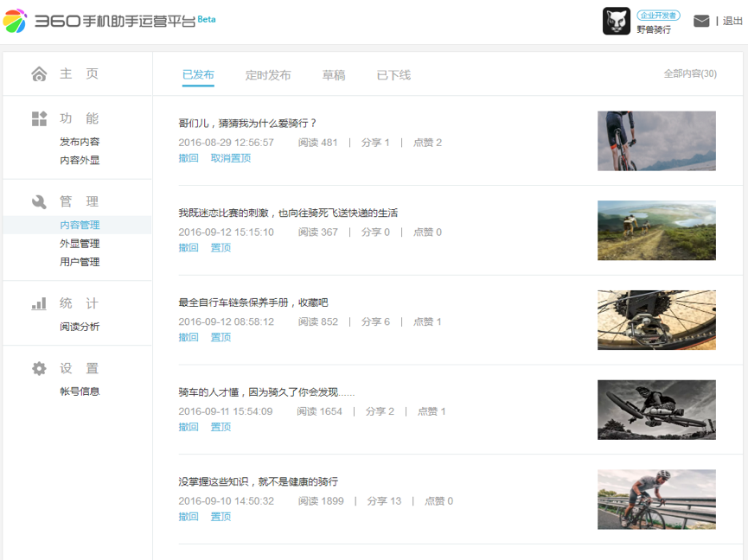Click the grayscale mountain biker thumbnail
This screenshot has height=560, width=748.
(x=656, y=410)
